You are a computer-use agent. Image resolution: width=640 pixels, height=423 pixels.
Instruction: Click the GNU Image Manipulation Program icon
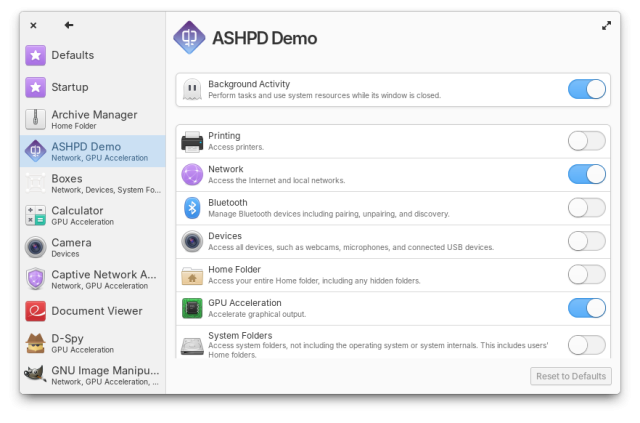click(x=35, y=374)
